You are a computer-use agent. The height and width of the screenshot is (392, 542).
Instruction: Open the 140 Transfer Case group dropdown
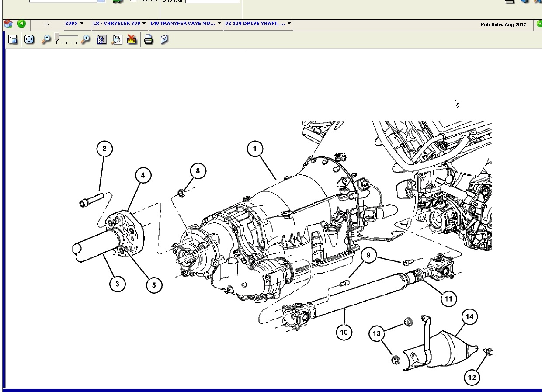coord(185,24)
